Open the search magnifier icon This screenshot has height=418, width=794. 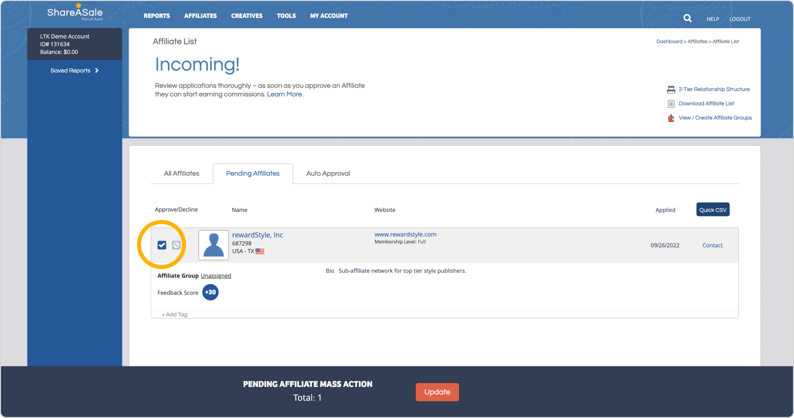pyautogui.click(x=687, y=18)
